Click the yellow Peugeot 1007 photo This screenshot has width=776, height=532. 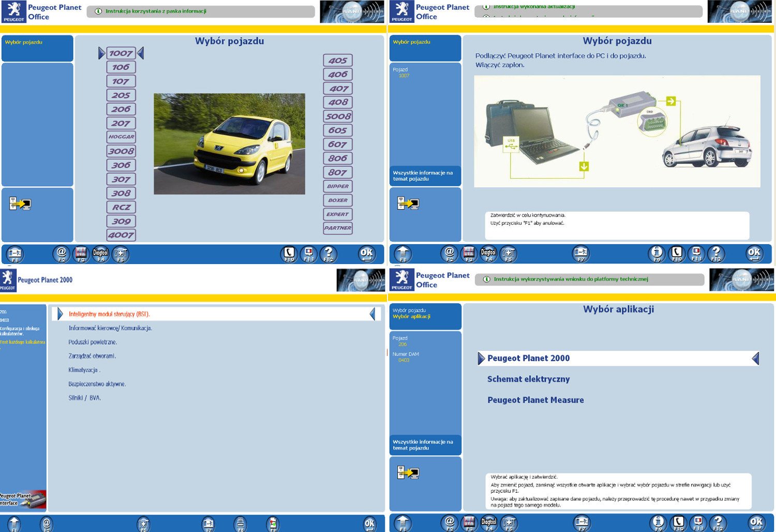click(x=229, y=144)
